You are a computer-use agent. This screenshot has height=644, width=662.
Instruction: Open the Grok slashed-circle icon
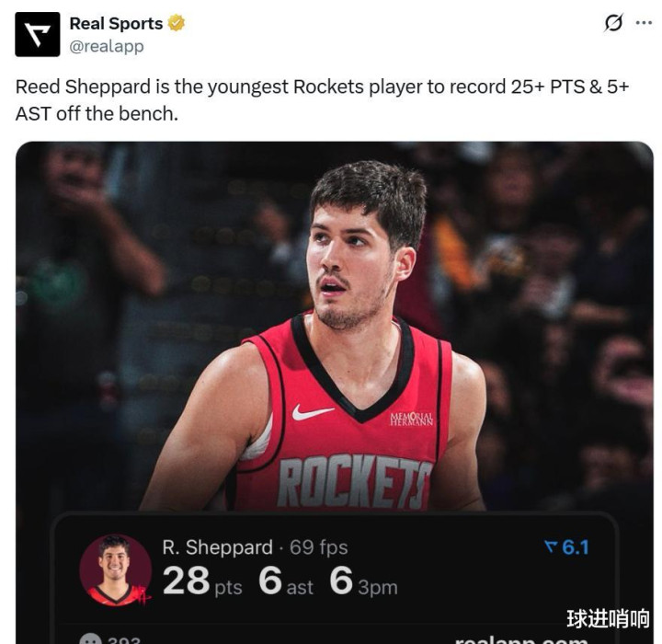[x=613, y=23]
